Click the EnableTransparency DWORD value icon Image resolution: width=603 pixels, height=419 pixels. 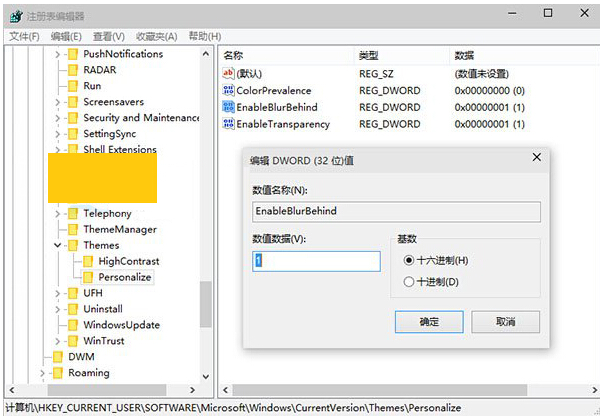pos(228,124)
